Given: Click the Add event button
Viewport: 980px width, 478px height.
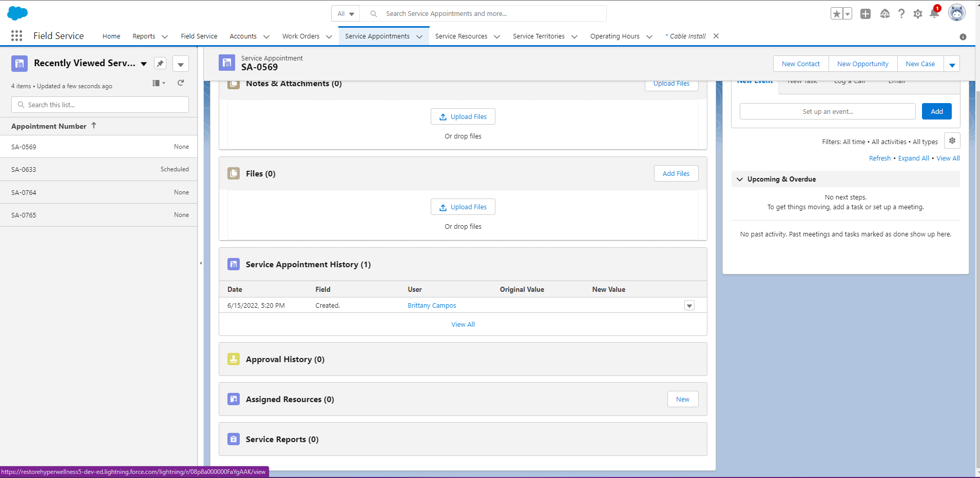Looking at the screenshot, I should (937, 111).
